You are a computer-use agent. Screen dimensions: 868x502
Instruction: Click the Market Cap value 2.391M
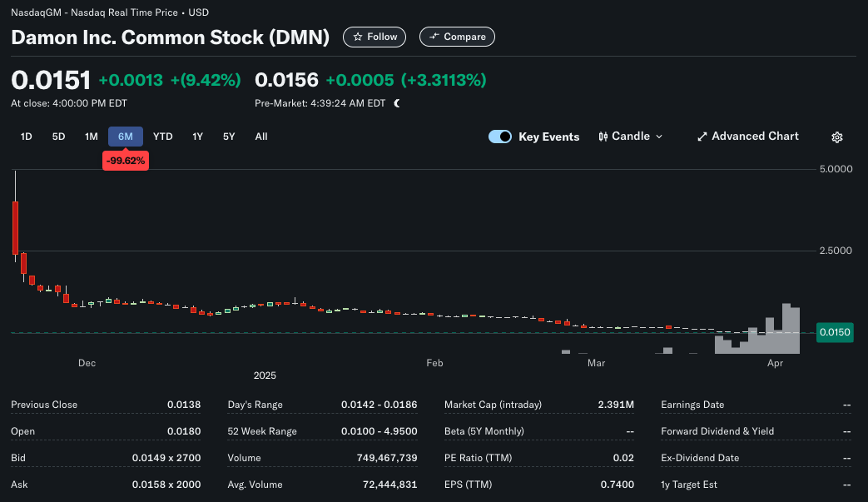616,405
